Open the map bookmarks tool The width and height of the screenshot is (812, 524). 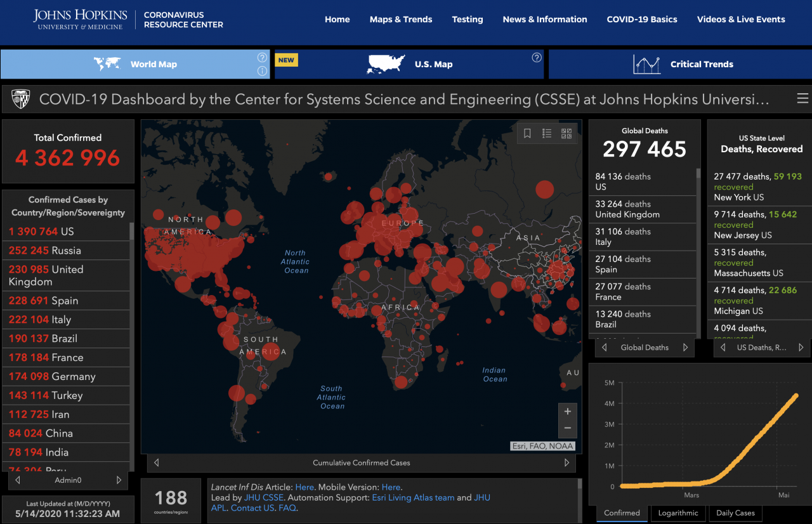point(527,133)
